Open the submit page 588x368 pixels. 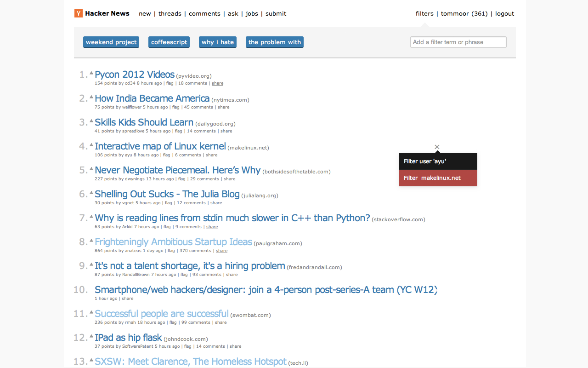pos(276,14)
